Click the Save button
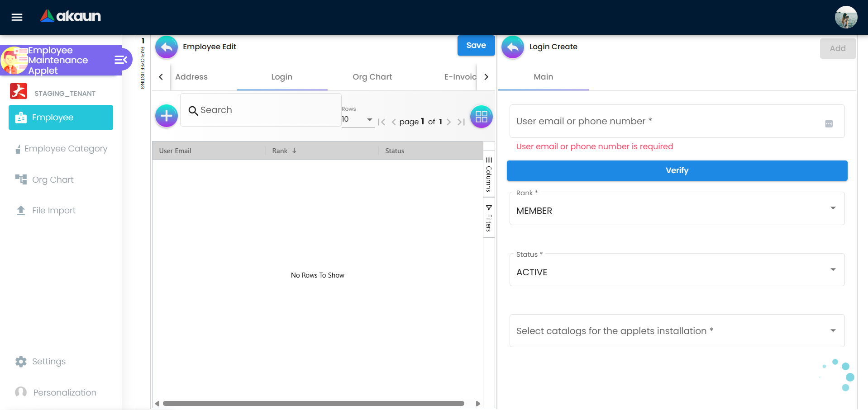The image size is (868, 410). [476, 46]
